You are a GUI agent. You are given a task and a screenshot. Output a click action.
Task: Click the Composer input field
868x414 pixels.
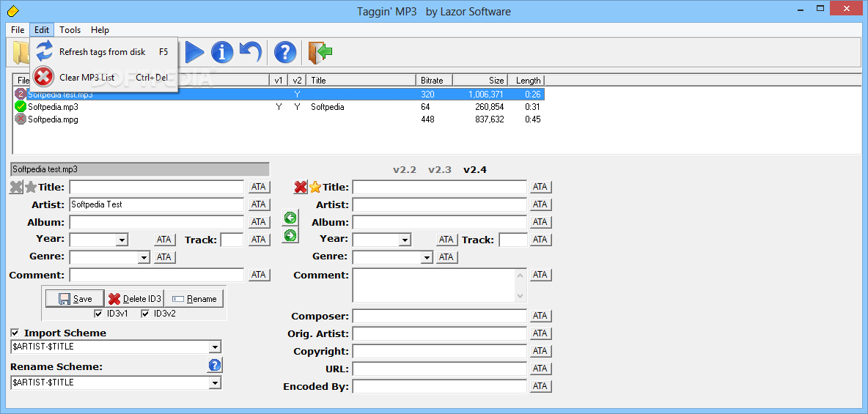point(440,316)
